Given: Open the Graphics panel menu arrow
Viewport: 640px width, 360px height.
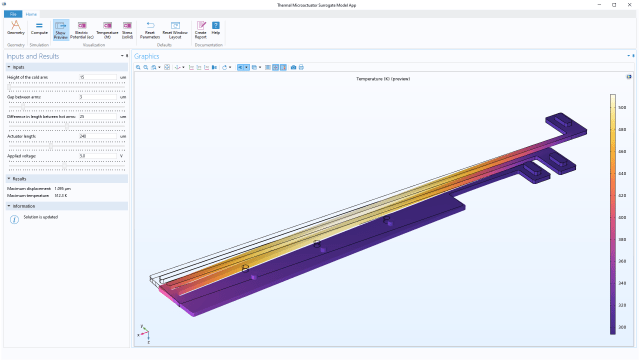Looking at the screenshot, I should tap(629, 56).
